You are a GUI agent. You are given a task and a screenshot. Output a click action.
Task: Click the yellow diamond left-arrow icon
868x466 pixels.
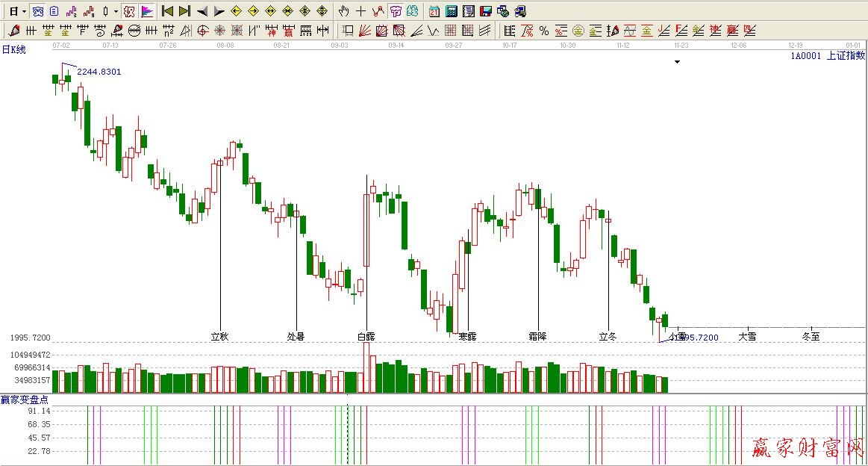click(236, 11)
